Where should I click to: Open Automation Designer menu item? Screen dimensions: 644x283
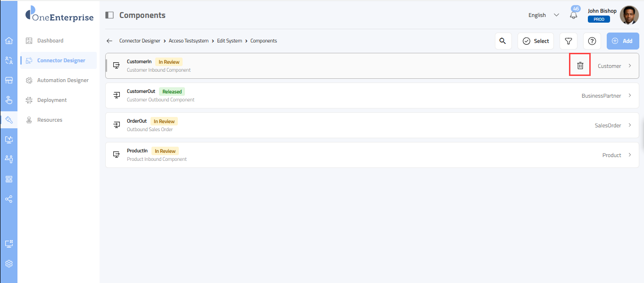click(63, 80)
